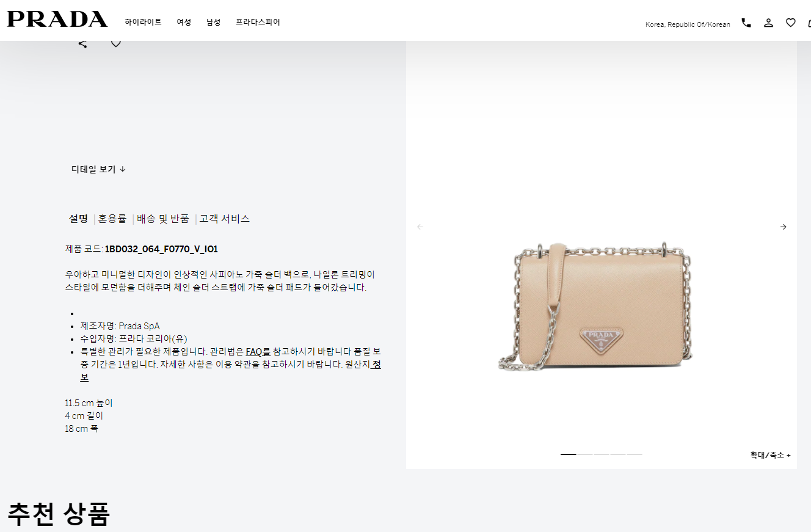Open the 여성 menu
Screen dimensions: 811x532
tap(184, 22)
